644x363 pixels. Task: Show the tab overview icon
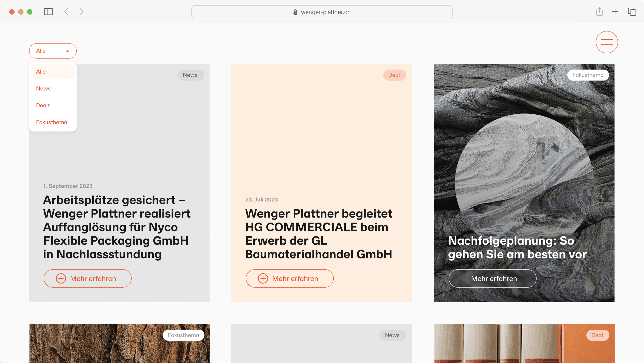point(632,12)
